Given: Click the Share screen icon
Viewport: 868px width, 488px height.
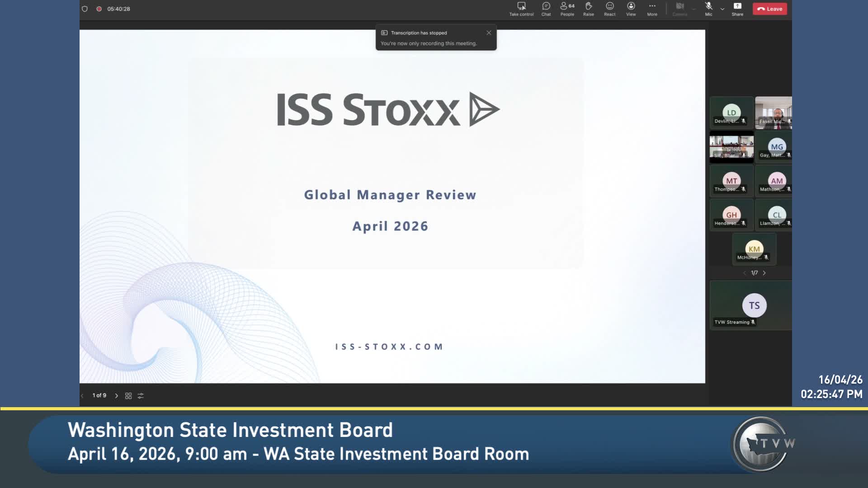Looking at the screenshot, I should coord(737,9).
